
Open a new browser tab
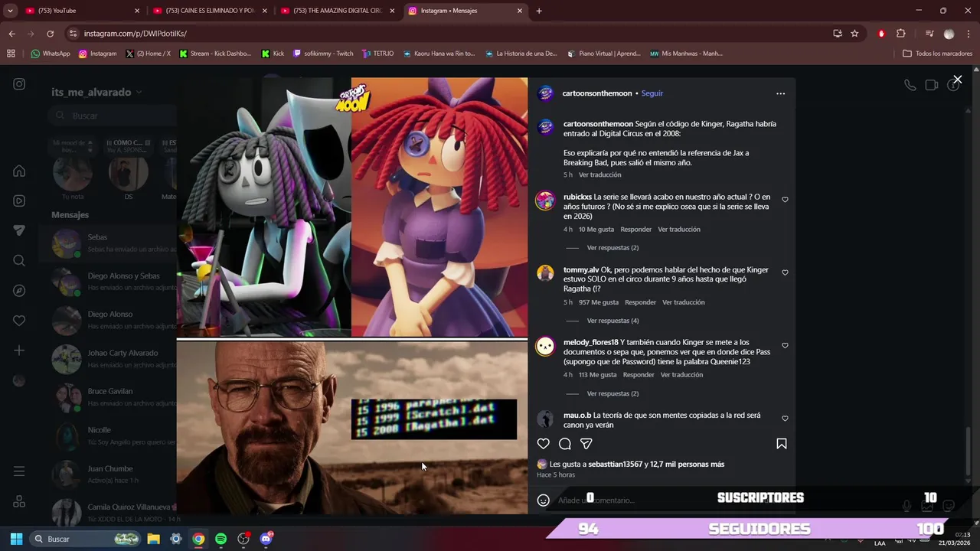(539, 11)
